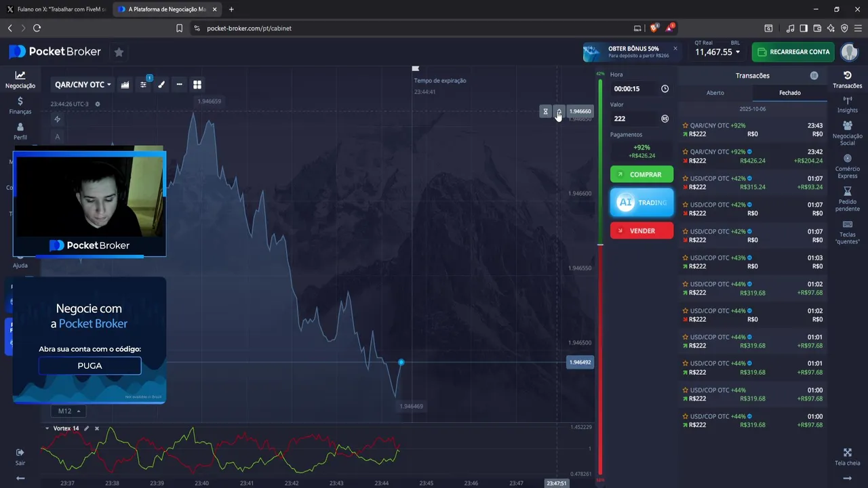This screenshot has height=488, width=868.
Task: Open Finanças in the left sidebar
Action: 20,106
